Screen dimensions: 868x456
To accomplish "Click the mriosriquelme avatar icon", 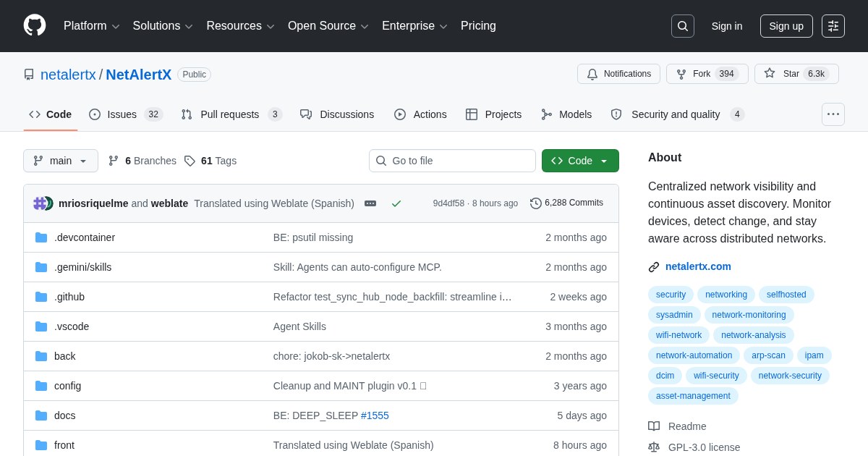I will (x=40, y=203).
